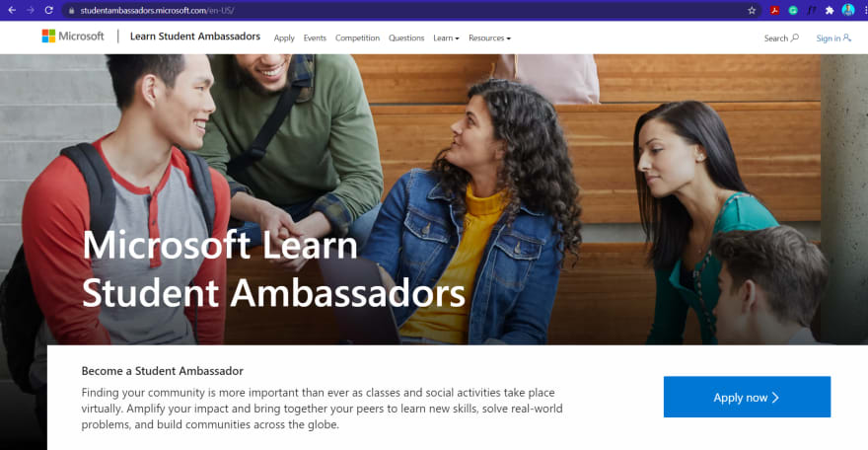The image size is (868, 450).
Task: Click the Microsoft logo
Action: pyautogui.click(x=73, y=36)
